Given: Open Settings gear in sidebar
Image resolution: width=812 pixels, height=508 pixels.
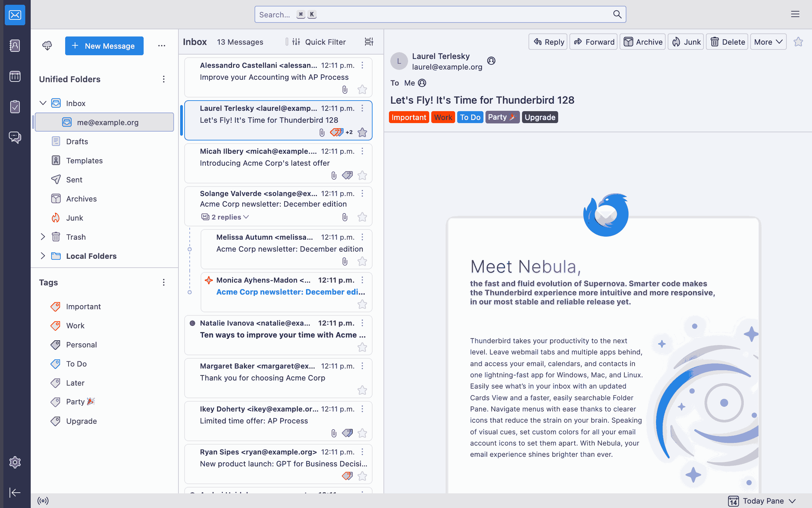Looking at the screenshot, I should pos(15,462).
